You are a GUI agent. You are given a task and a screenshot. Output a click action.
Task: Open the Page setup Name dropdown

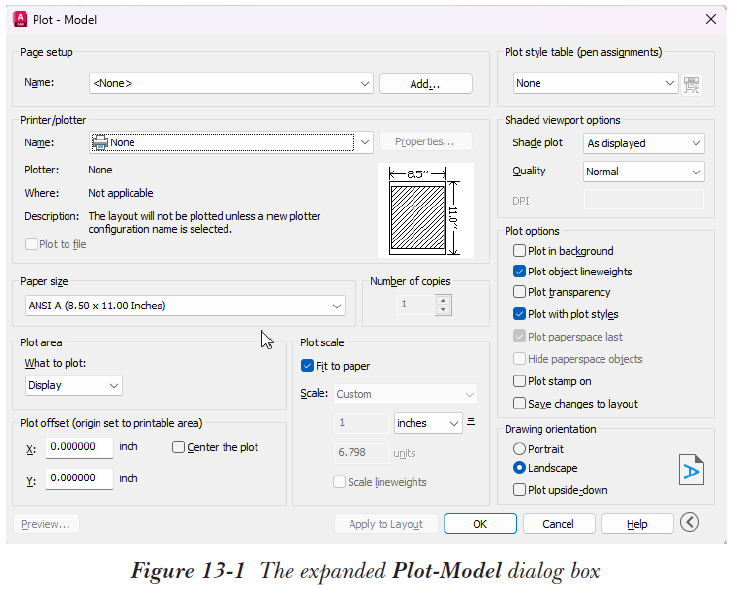[231, 83]
